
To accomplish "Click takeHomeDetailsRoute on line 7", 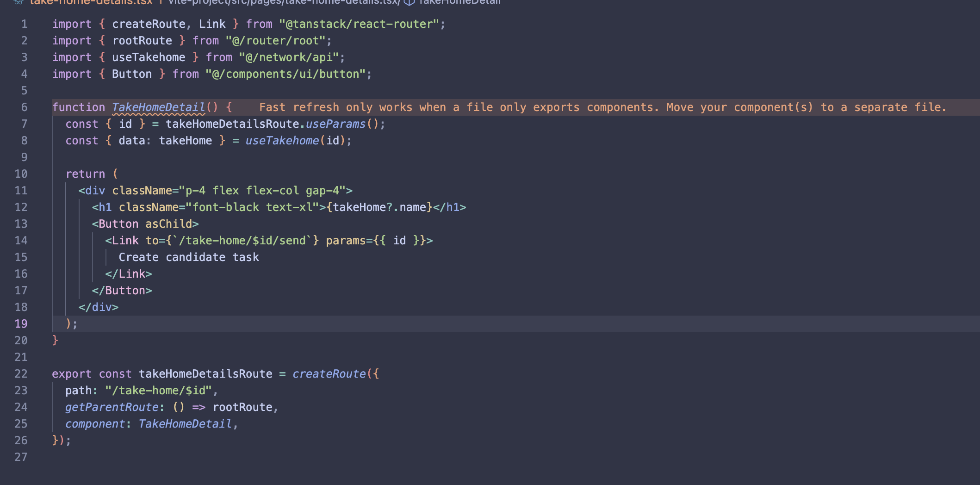I will pyautogui.click(x=232, y=124).
